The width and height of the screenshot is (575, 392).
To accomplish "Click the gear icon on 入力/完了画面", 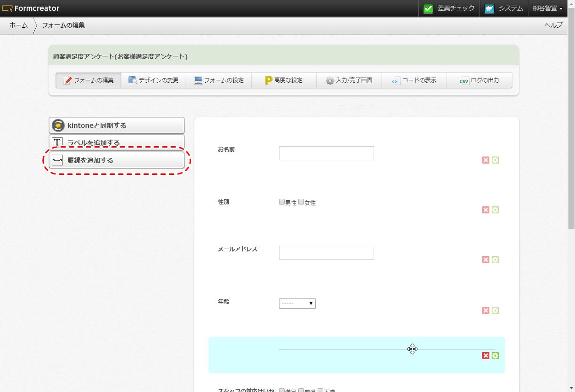I will pyautogui.click(x=330, y=80).
